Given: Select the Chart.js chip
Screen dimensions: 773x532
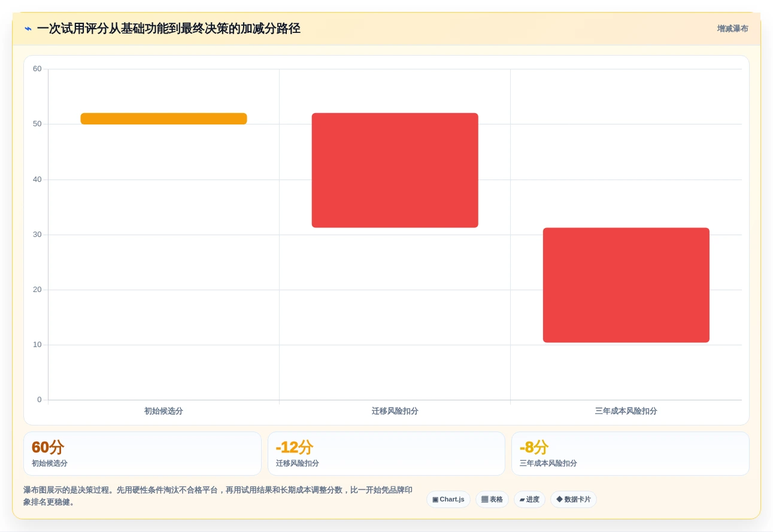Looking at the screenshot, I should tap(448, 500).
